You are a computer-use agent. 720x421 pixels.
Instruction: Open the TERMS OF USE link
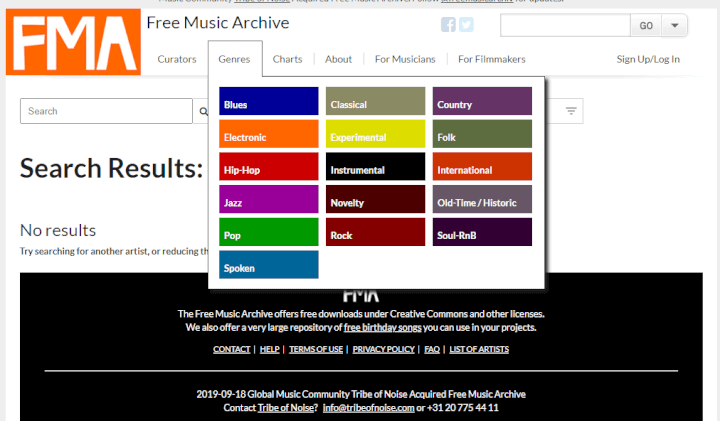click(x=316, y=349)
